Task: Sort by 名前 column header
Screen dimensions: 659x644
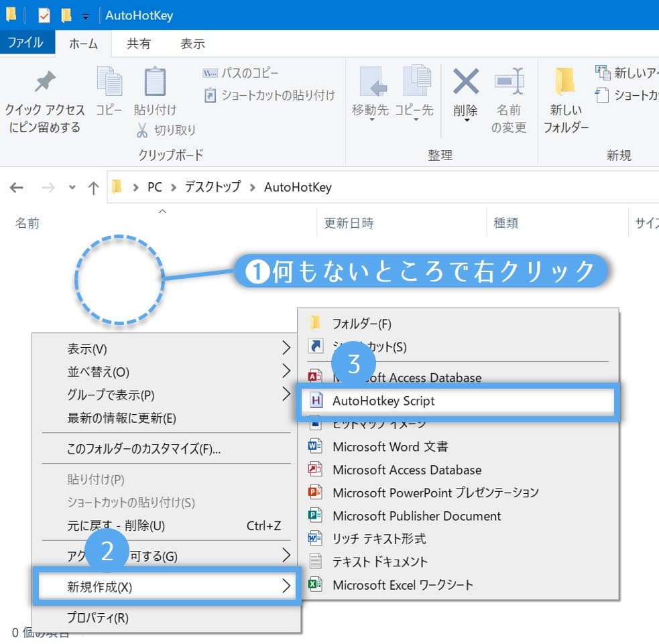Action: pos(27,223)
